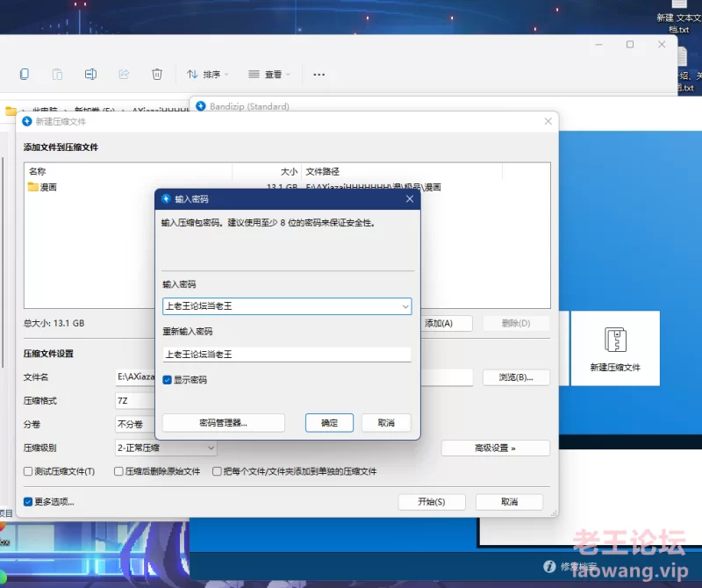The image size is (702, 588).
Task: Click the 名称 column header
Action: click(x=127, y=172)
